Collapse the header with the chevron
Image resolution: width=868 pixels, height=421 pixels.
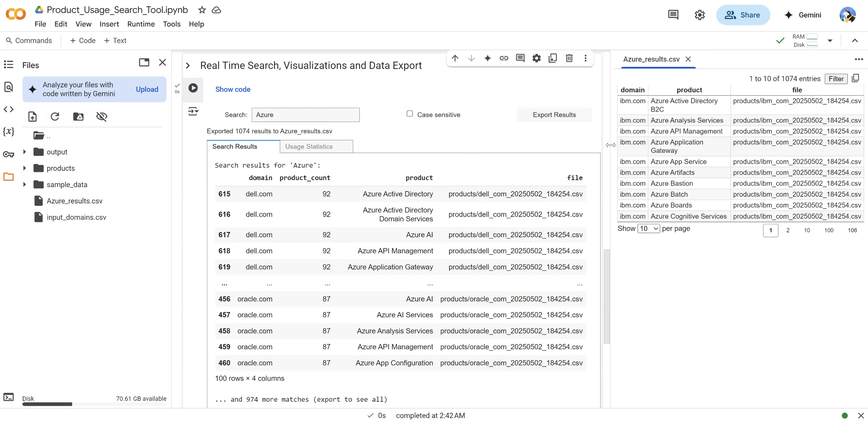point(854,41)
